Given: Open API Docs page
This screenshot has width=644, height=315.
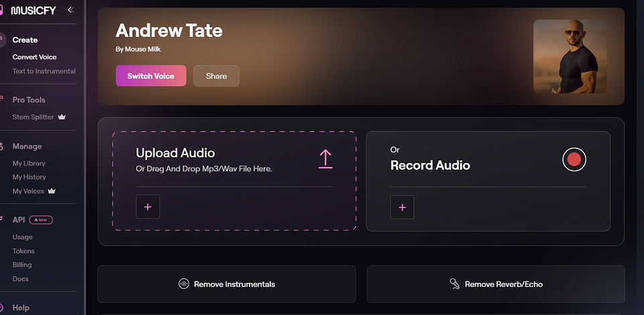Looking at the screenshot, I should click(21, 279).
